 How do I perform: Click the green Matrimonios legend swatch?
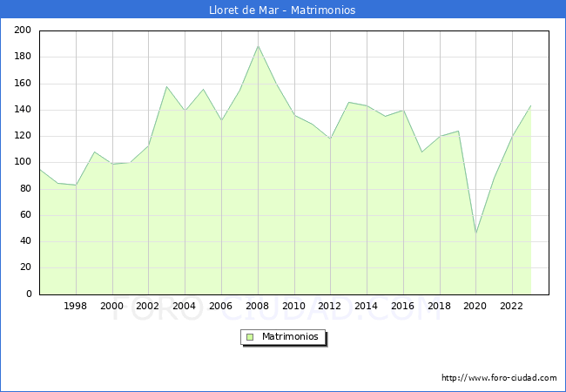(x=250, y=337)
